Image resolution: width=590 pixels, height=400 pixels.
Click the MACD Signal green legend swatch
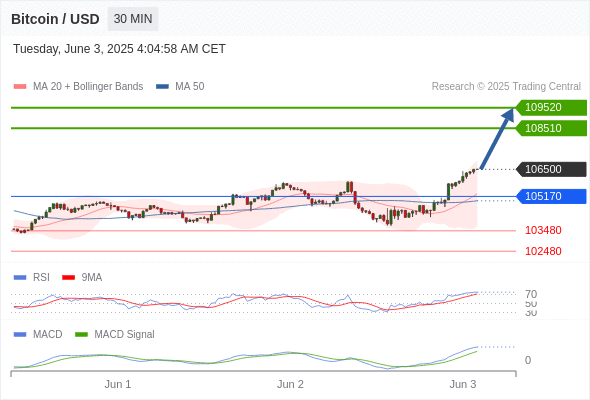click(x=81, y=335)
